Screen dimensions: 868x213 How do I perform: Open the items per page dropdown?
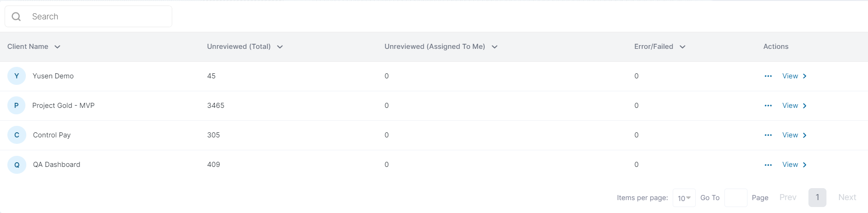click(684, 198)
